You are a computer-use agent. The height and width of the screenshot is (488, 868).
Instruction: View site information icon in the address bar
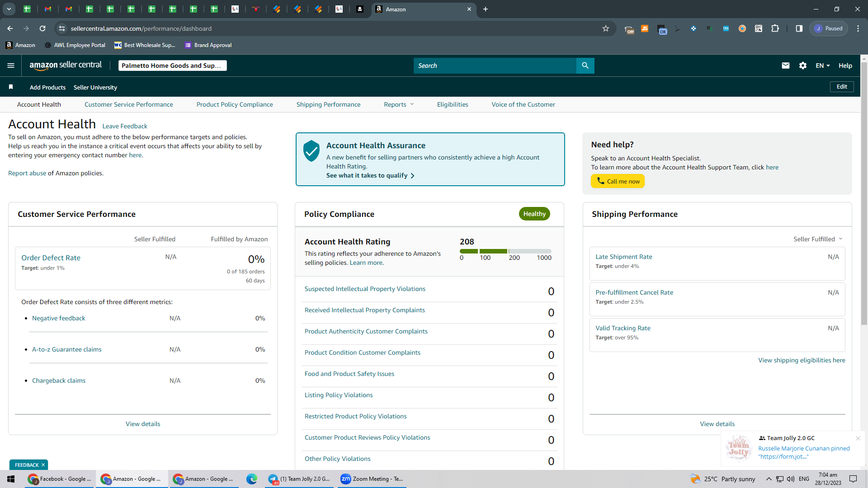pyautogui.click(x=62, y=28)
